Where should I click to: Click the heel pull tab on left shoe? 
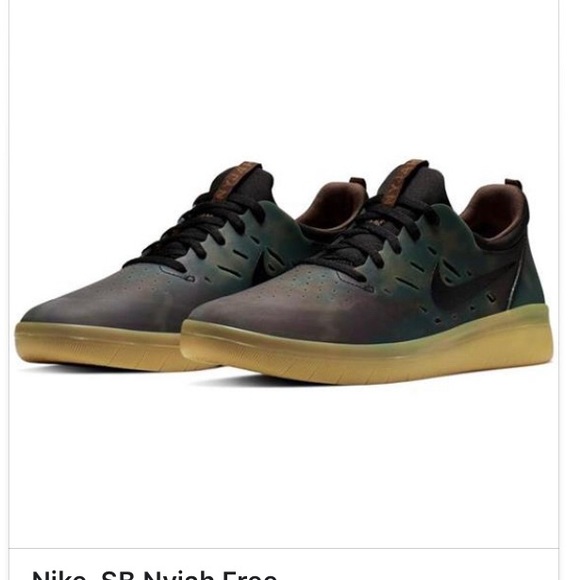(358, 185)
